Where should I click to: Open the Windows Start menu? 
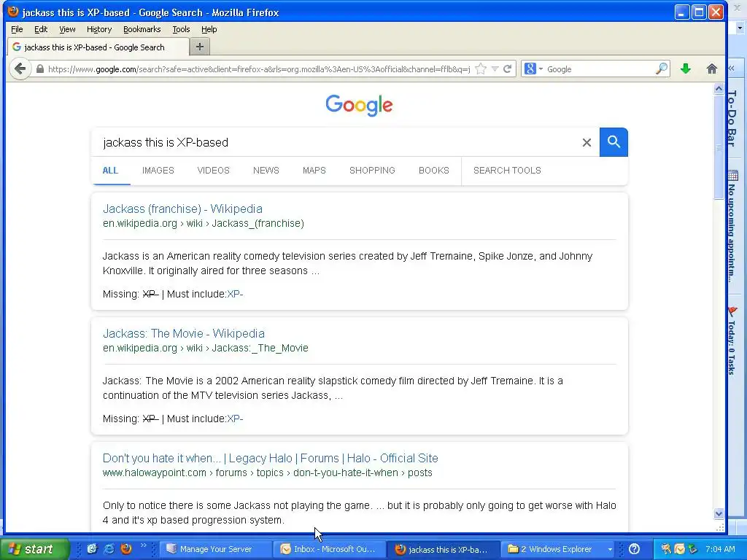point(34,549)
